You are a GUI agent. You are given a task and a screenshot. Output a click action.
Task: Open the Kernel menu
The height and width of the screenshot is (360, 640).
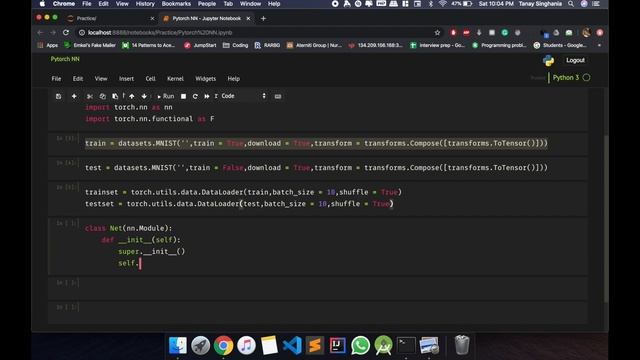(175, 79)
